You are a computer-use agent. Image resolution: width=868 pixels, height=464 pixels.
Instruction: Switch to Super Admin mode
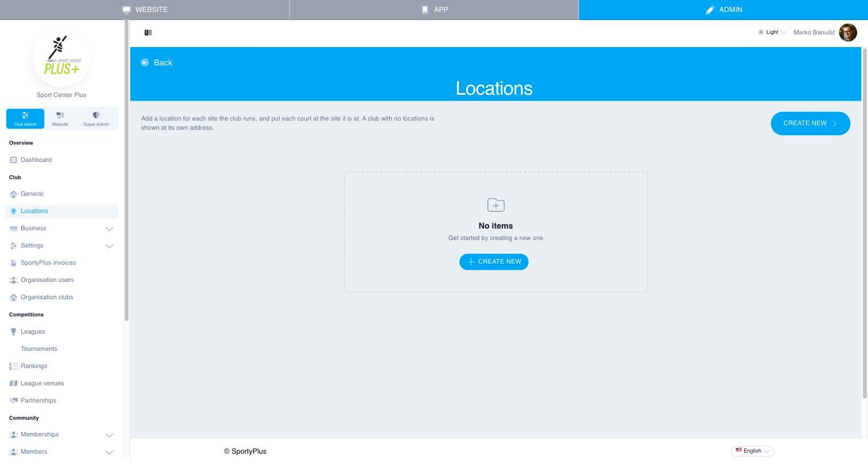[96, 119]
